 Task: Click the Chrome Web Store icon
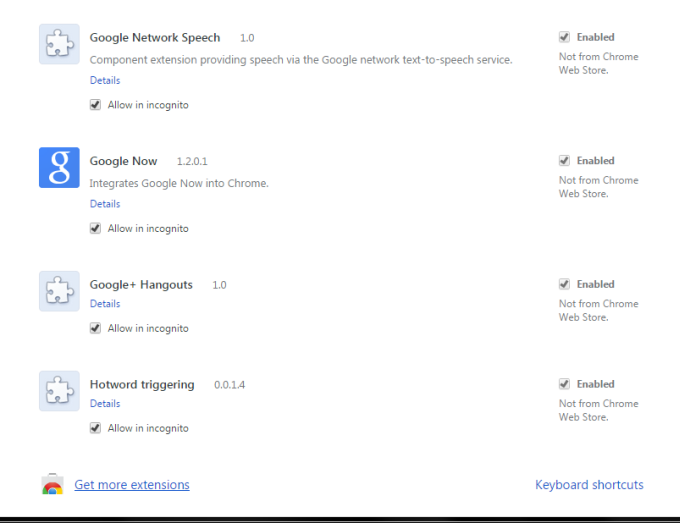tap(53, 485)
